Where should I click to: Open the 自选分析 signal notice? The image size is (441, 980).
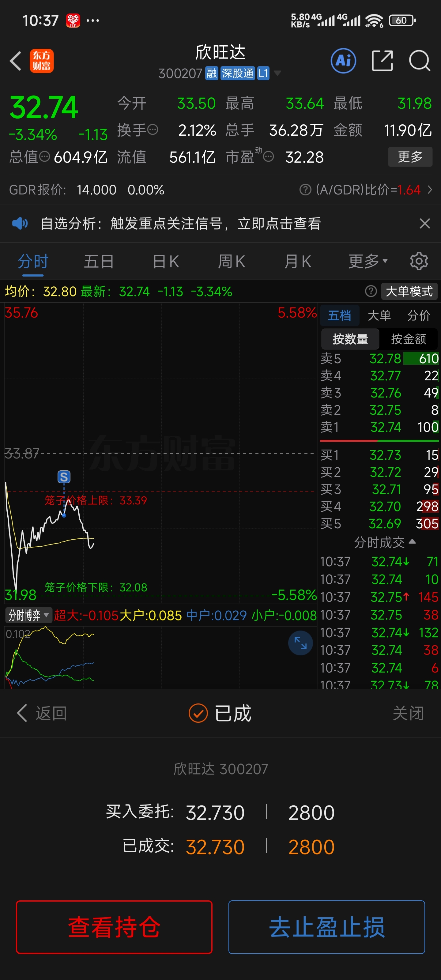click(x=181, y=223)
